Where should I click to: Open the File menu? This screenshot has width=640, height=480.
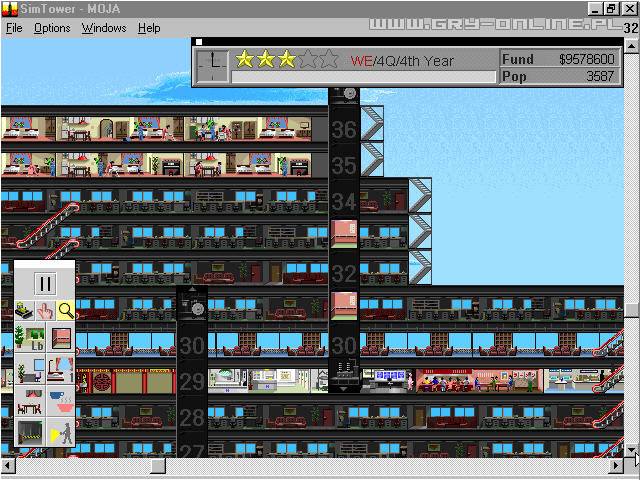[14, 28]
